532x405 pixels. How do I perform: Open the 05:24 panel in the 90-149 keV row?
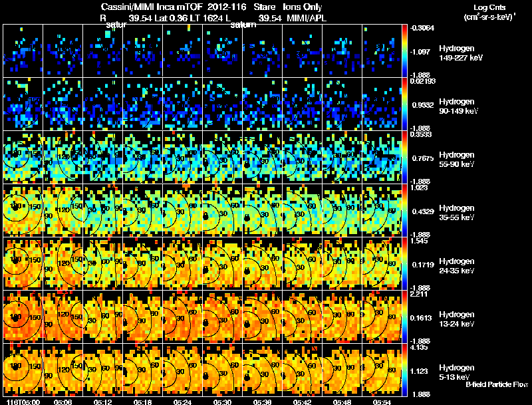(182, 104)
